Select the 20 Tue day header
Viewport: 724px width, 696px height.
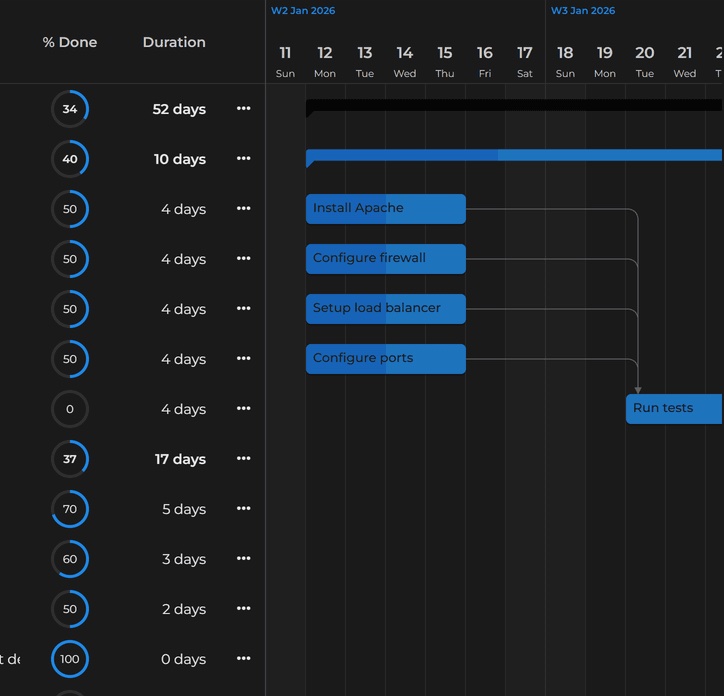pos(645,62)
